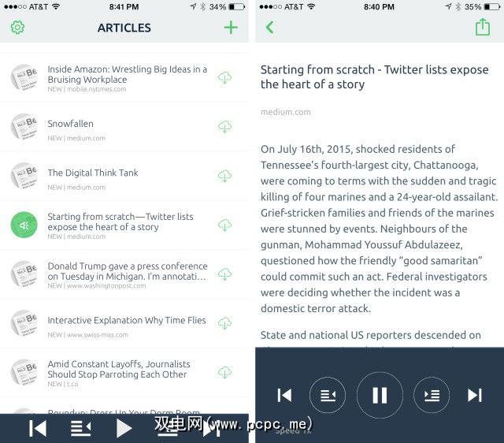Go back with the green chevron arrow

tap(269, 28)
